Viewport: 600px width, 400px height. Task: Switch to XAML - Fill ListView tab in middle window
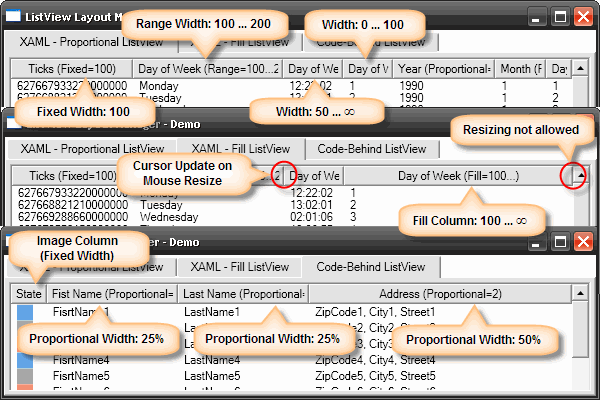tap(238, 148)
